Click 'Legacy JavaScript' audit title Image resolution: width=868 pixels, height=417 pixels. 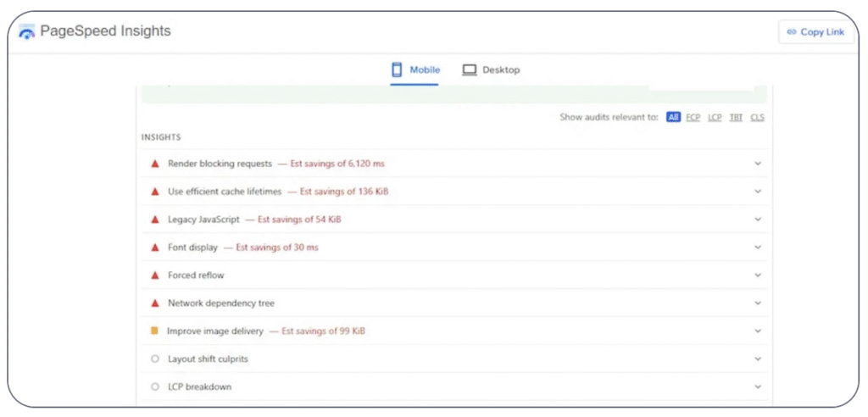(x=203, y=220)
